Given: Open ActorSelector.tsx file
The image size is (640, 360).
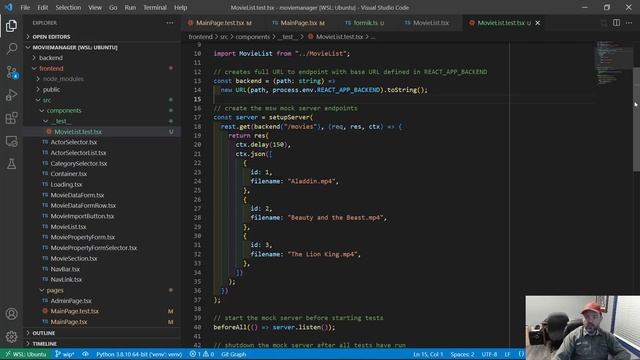Looking at the screenshot, I should click(102, 142).
